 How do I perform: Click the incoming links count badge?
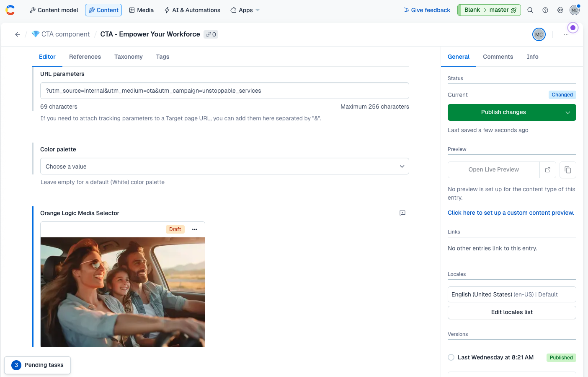(211, 34)
